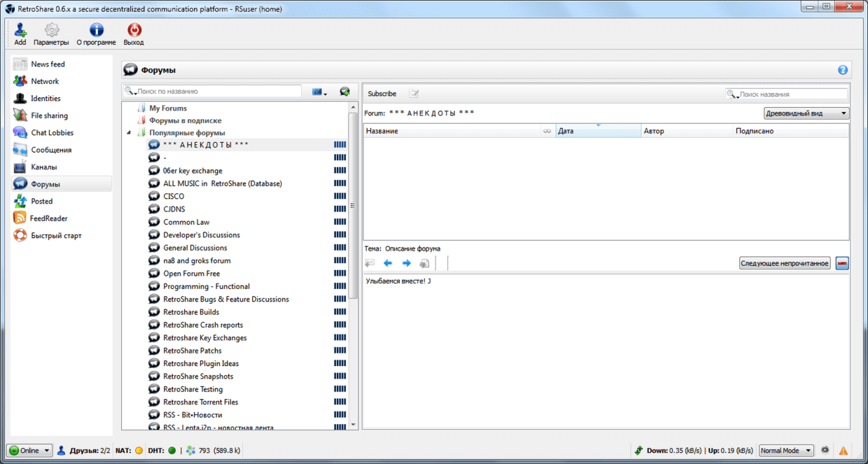Click the blue help question mark icon
This screenshot has width=868, height=464.
pos(843,70)
